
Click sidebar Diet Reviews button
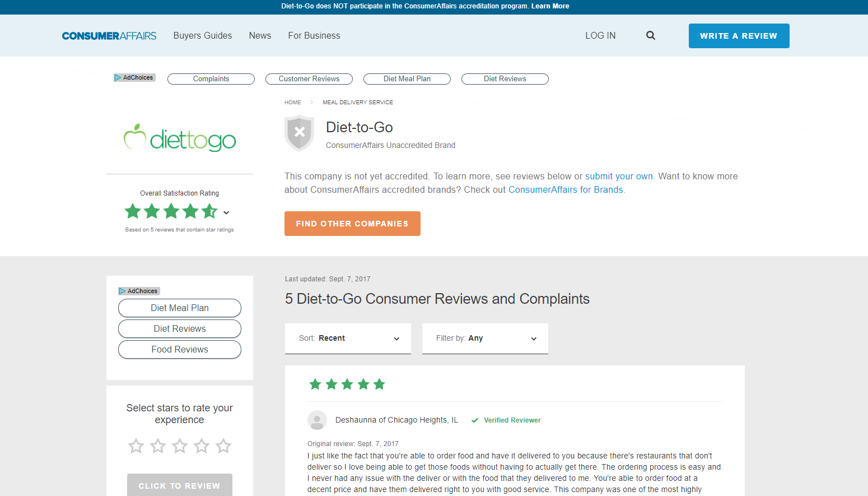(x=180, y=329)
